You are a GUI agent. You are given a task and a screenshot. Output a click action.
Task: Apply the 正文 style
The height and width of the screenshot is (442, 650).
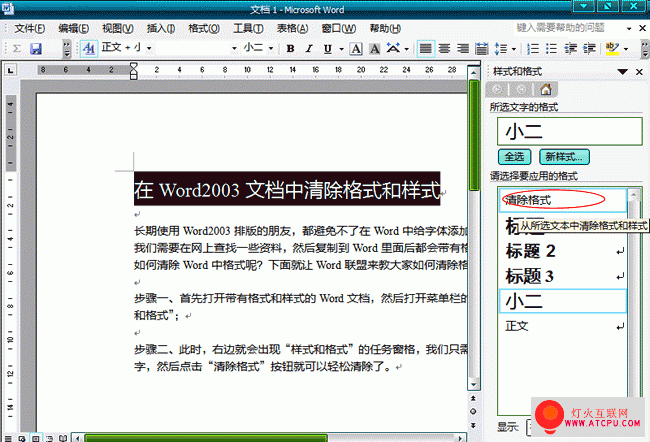coord(563,326)
